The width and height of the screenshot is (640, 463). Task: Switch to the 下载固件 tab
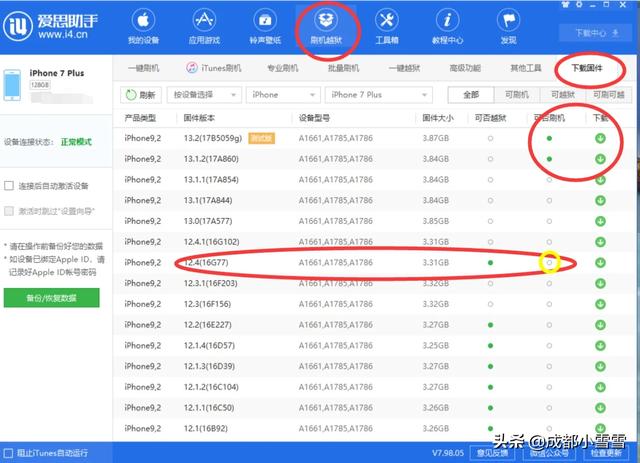coord(587,68)
